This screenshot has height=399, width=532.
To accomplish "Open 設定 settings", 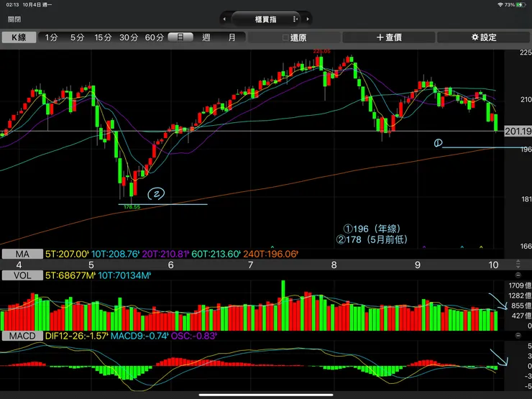I will (x=484, y=37).
